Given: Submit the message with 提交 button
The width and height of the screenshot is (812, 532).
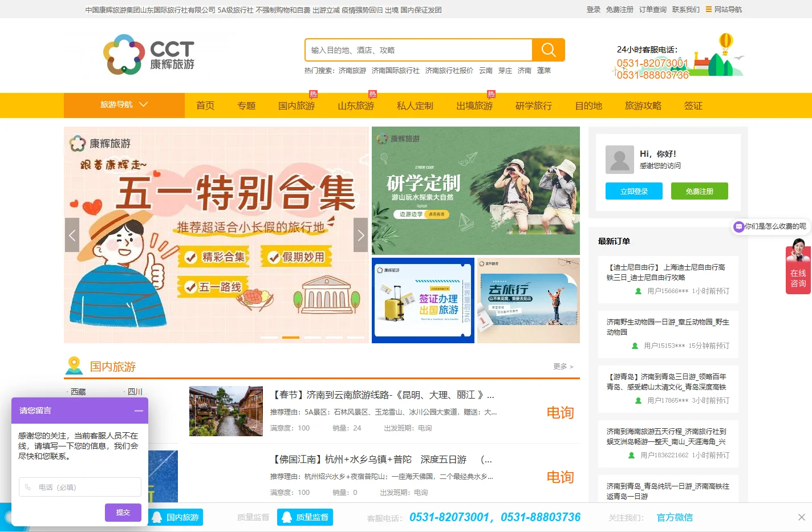Looking at the screenshot, I should coord(123,513).
